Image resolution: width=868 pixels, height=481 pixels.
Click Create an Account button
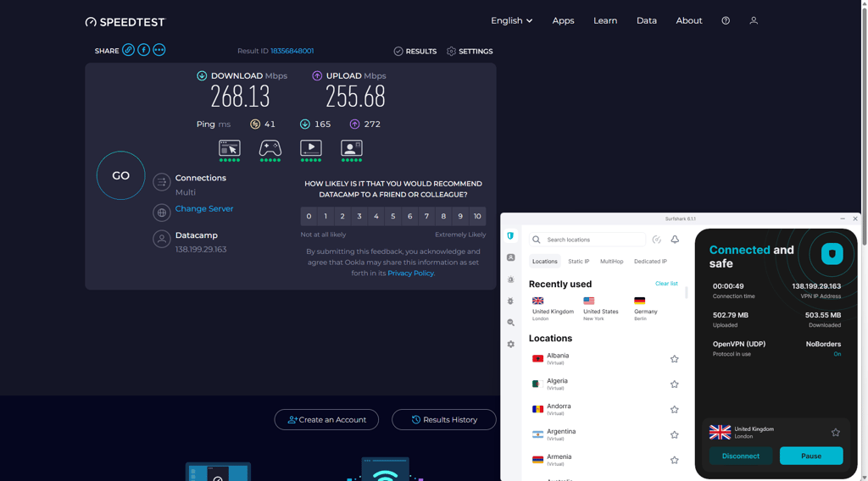click(326, 420)
